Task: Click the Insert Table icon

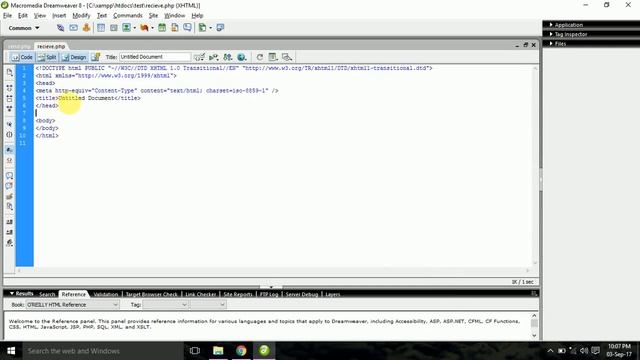Action: click(x=101, y=28)
